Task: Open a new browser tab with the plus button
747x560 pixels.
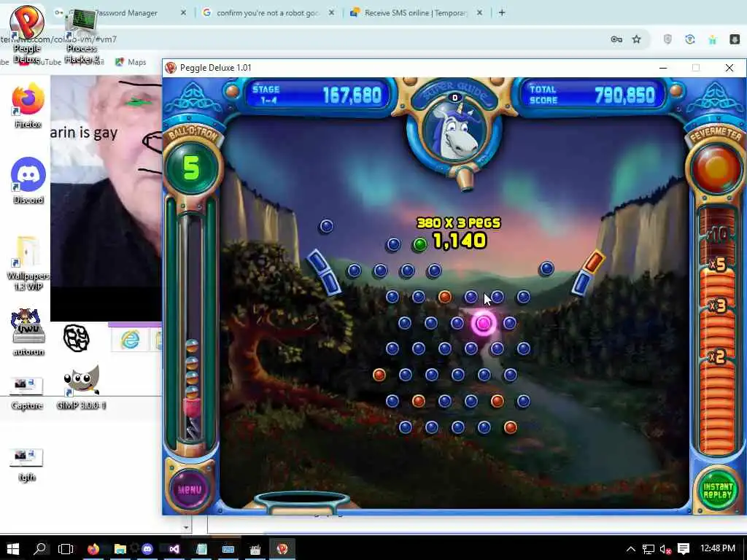Action: pos(502,13)
